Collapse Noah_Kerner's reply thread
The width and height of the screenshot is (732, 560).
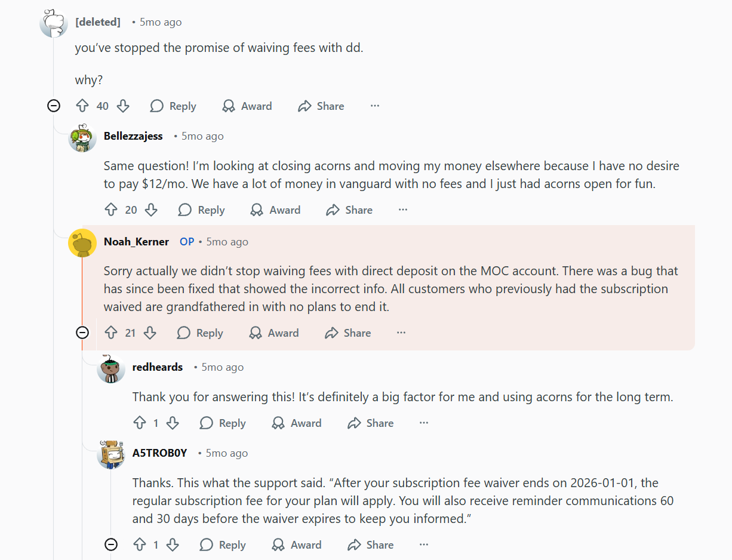[82, 333]
